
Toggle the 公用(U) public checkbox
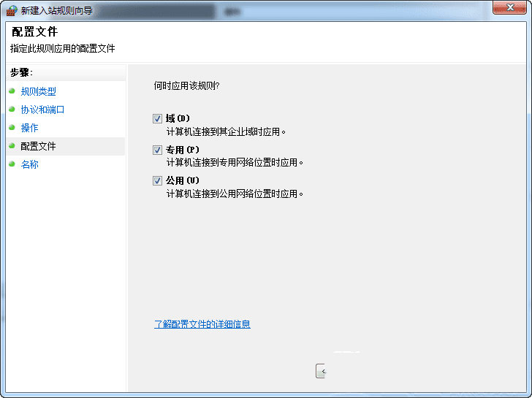tap(157, 180)
